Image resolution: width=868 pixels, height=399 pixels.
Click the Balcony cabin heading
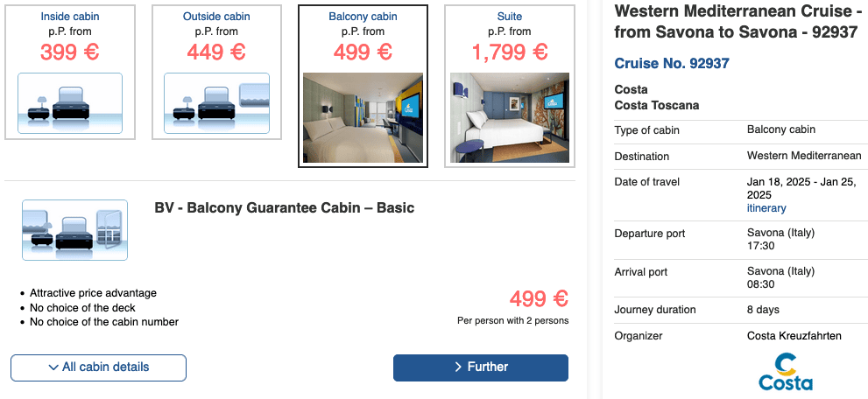point(363,17)
